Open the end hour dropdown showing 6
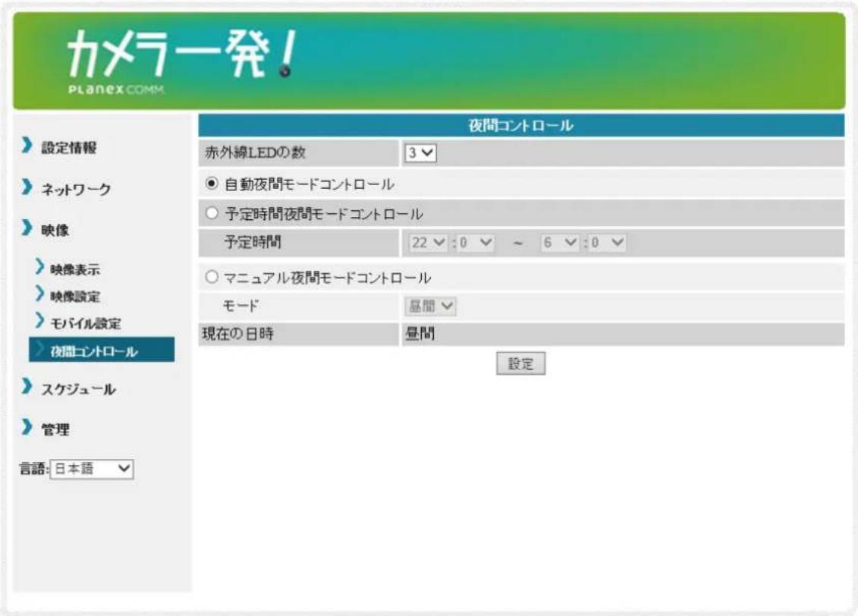Viewport: 858px width, 616px height. pyautogui.click(x=560, y=243)
